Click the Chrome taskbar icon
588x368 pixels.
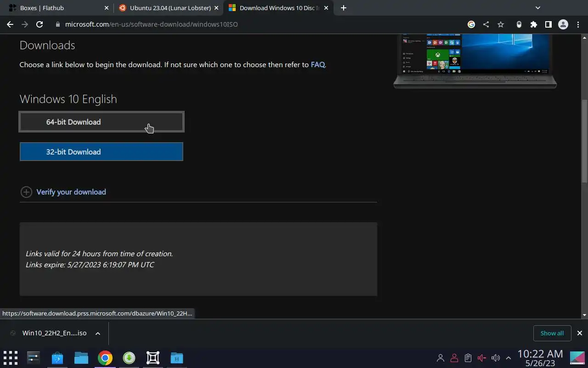click(105, 358)
